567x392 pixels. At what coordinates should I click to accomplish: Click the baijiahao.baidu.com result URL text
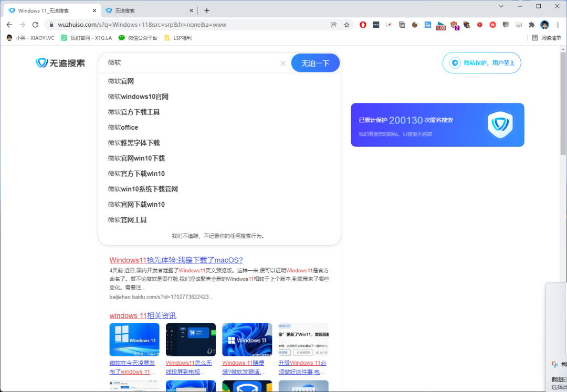point(161,296)
